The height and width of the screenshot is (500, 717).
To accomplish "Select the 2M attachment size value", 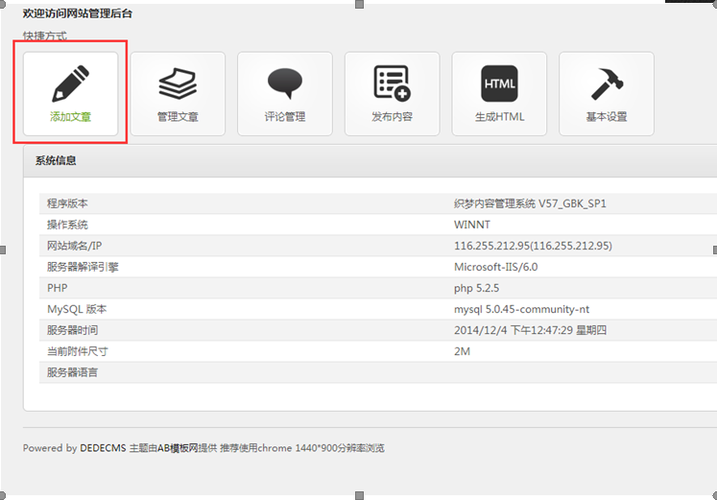I will point(462,351).
